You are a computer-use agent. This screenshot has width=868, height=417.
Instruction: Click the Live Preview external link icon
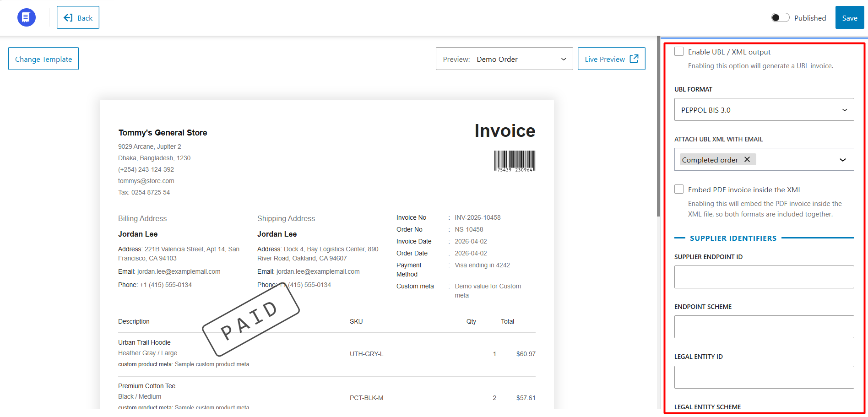(x=634, y=59)
